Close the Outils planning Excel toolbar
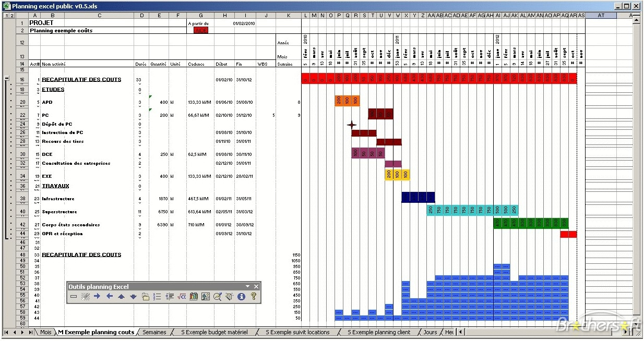Screen dimensions: 644x341 256,286
